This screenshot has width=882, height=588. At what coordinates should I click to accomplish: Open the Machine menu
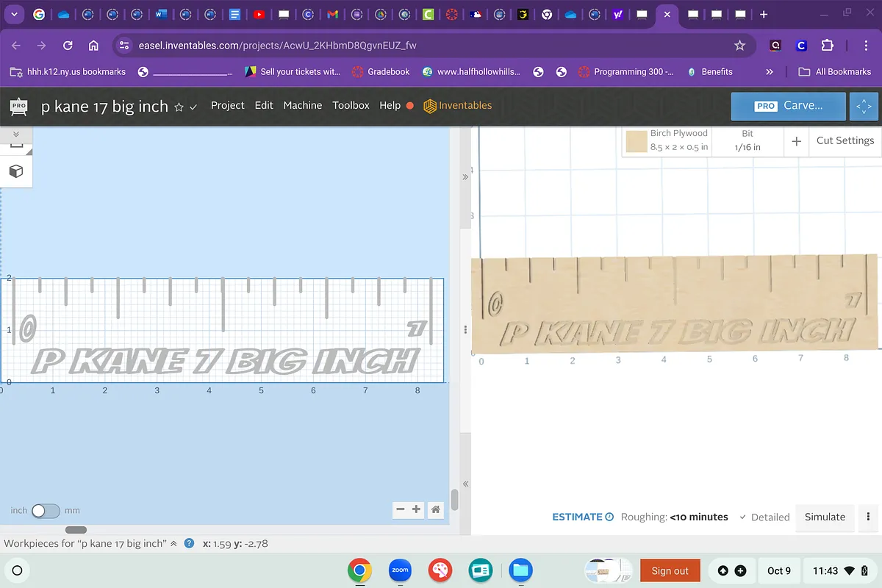pos(302,105)
